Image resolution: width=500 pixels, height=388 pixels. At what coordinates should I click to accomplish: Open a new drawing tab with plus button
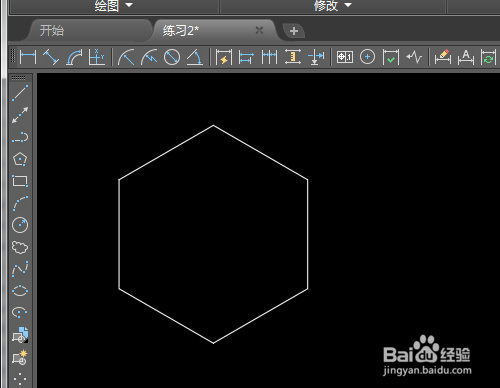click(294, 31)
